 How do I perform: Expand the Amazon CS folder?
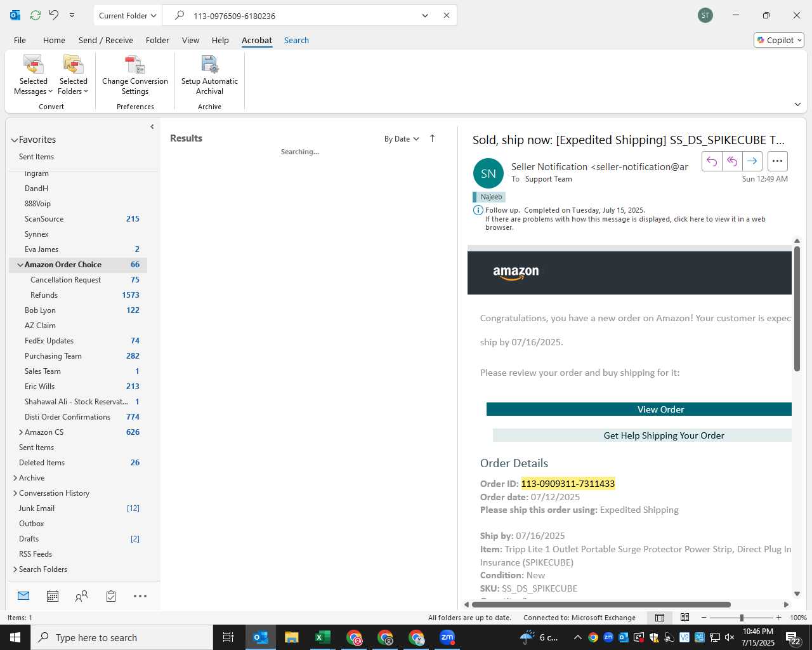tap(20, 432)
